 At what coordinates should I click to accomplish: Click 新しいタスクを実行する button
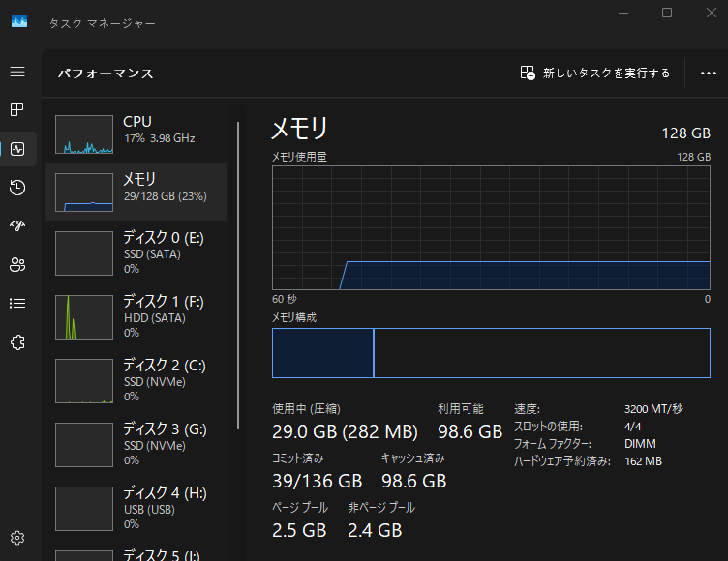pos(595,73)
